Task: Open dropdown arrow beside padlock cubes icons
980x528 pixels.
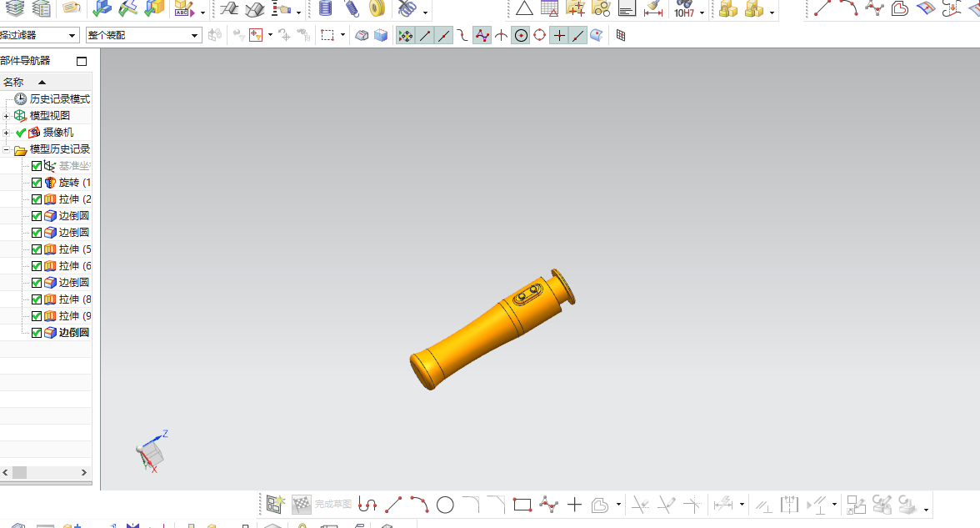Action: click(x=772, y=13)
